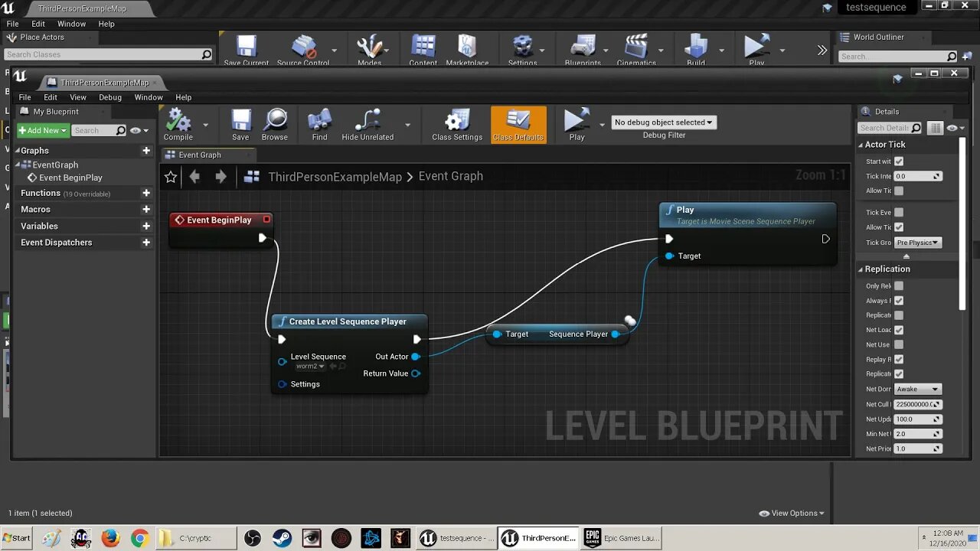Click the favorite star in graph breadcrumb

click(171, 177)
